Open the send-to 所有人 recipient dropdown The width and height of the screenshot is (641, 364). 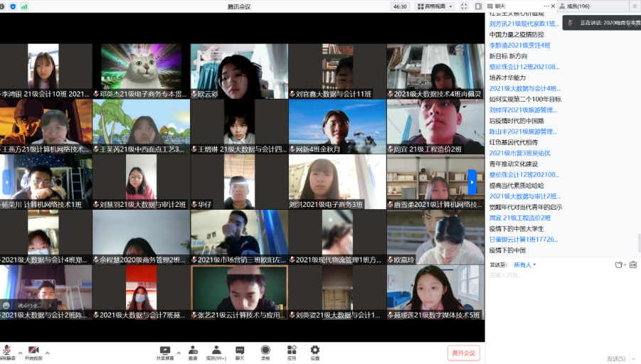point(524,265)
